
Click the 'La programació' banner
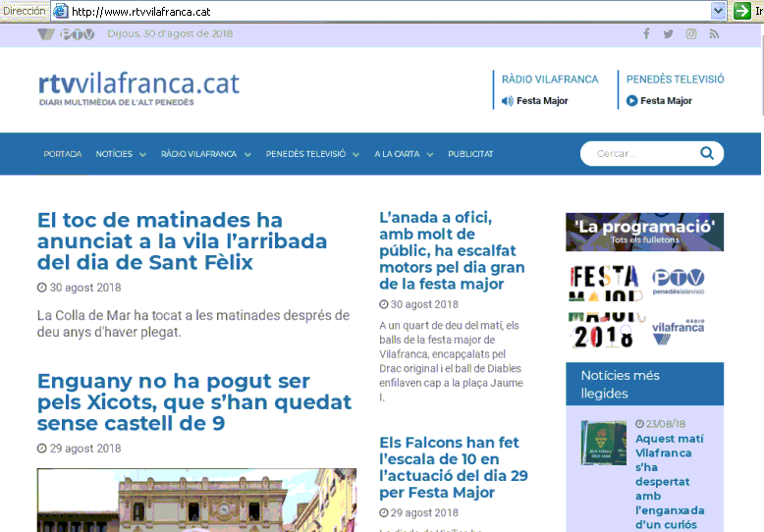[644, 232]
